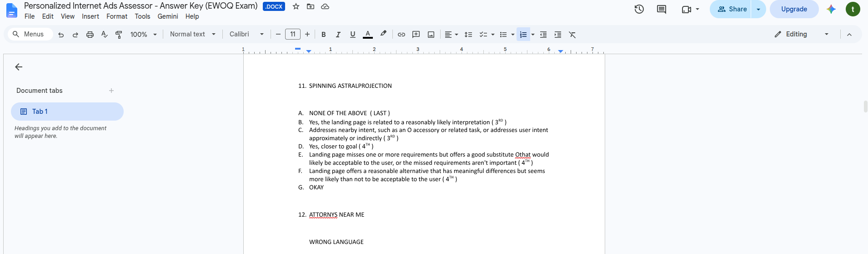Select the paint format tool
The image size is (868, 254).
[119, 35]
